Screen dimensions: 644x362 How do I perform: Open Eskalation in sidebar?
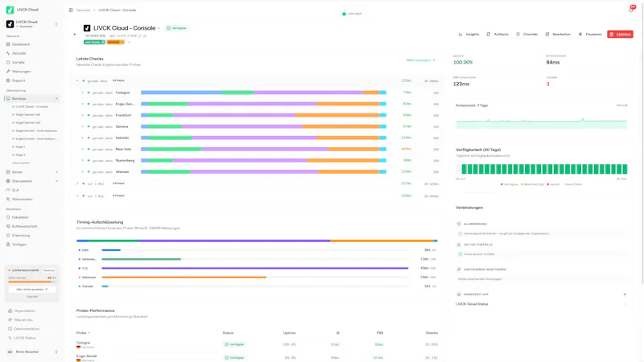click(x=32, y=217)
